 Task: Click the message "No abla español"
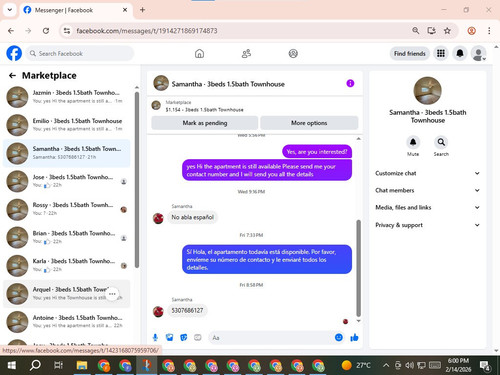click(192, 217)
